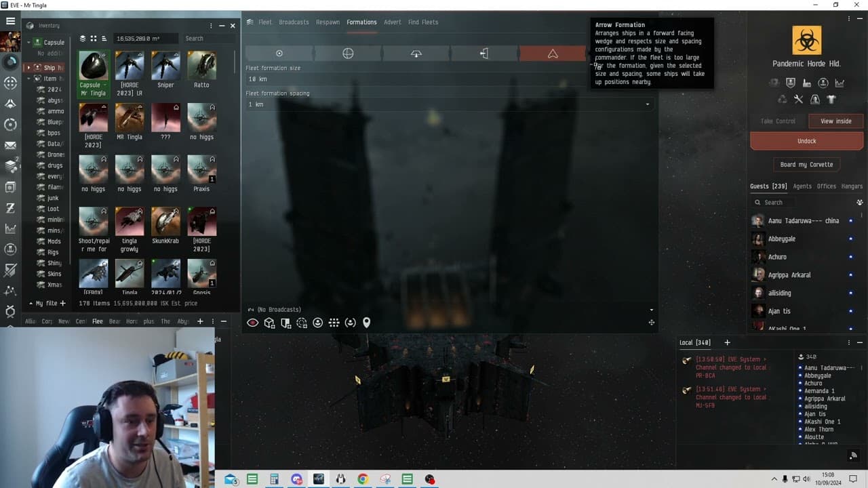Open the Advert tab
868x488 pixels.
click(x=393, y=22)
